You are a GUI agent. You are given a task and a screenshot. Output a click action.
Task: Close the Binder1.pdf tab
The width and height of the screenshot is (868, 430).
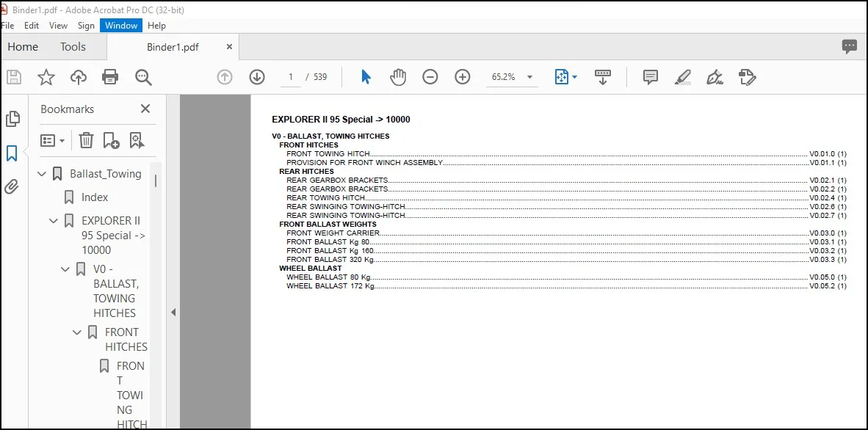(x=229, y=47)
